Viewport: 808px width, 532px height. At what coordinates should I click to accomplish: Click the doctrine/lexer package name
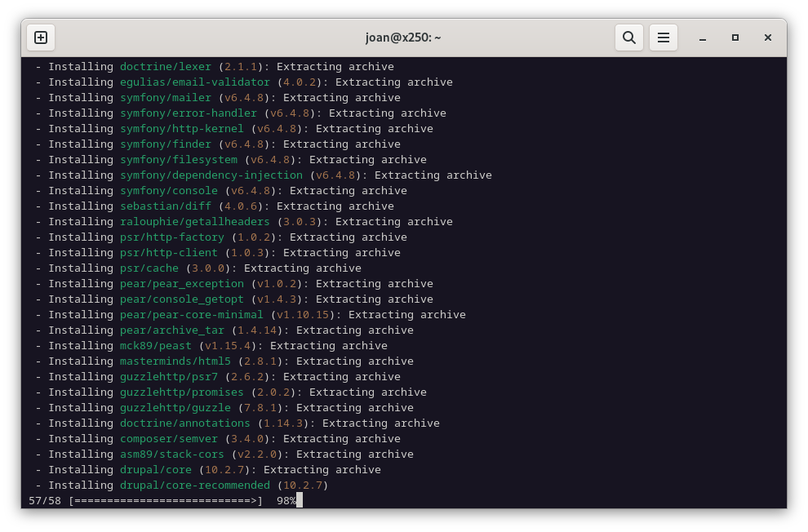pyautogui.click(x=166, y=67)
